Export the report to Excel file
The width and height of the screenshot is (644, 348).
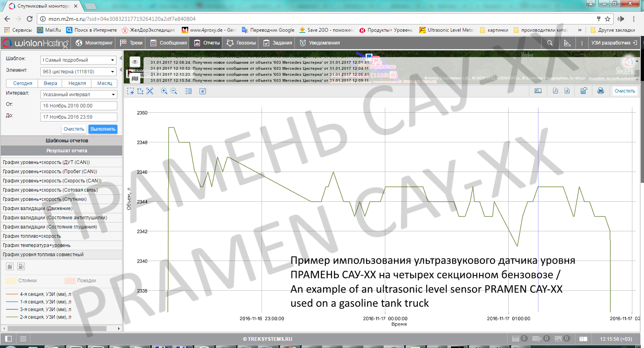pyautogui.click(x=567, y=91)
